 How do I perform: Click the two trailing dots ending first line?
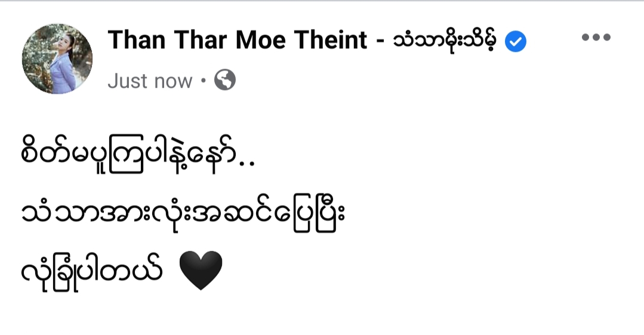pyautogui.click(x=247, y=164)
